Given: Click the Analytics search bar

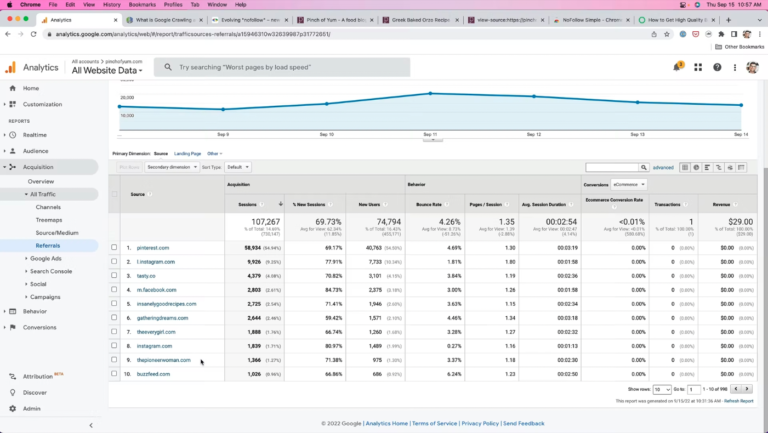Looking at the screenshot, I should point(282,67).
